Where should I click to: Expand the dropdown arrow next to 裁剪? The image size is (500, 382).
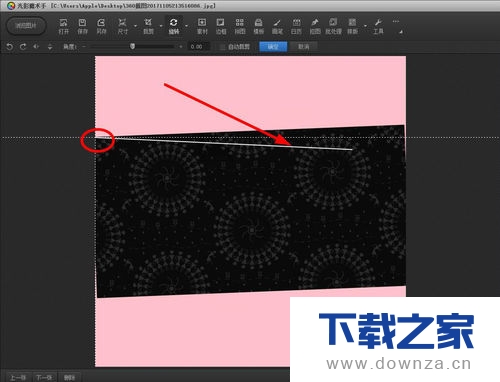coord(161,26)
